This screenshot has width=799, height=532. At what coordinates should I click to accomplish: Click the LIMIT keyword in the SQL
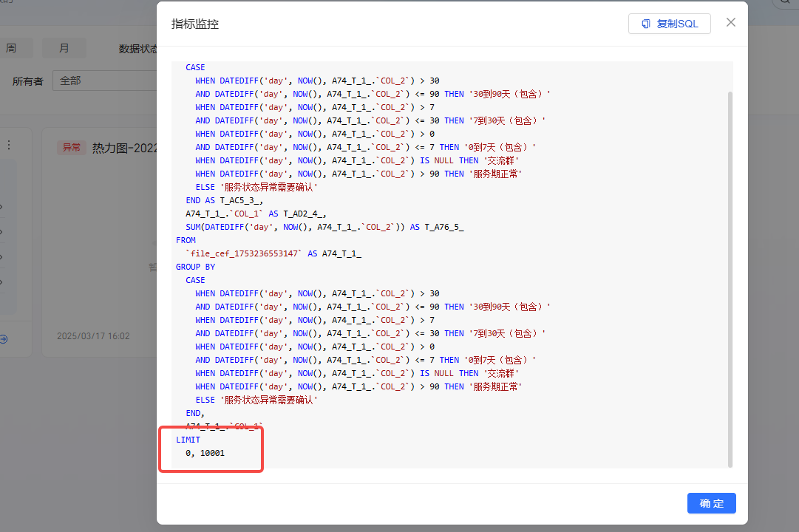[188, 440]
